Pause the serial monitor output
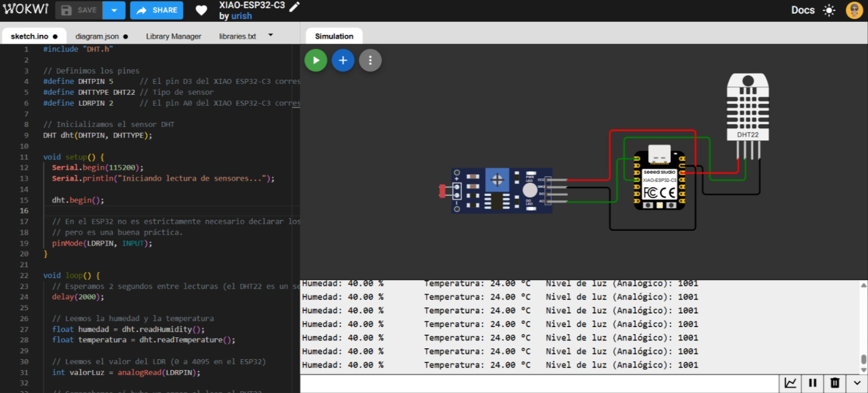Viewport: 868px width, 393px height. point(812,383)
